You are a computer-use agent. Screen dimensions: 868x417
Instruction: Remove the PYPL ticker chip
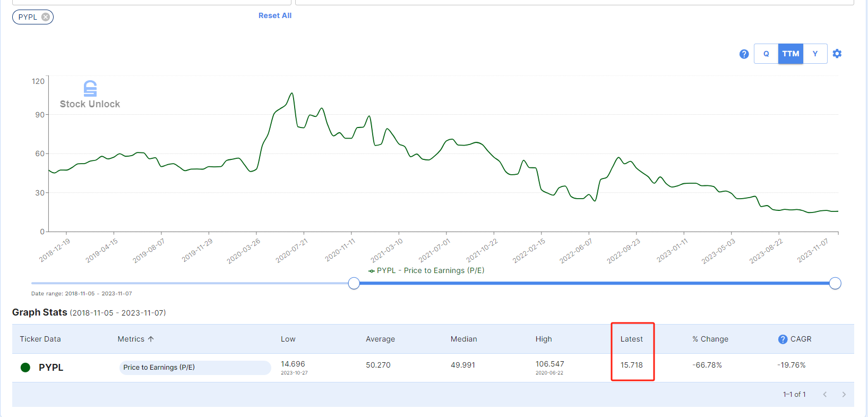coord(46,17)
